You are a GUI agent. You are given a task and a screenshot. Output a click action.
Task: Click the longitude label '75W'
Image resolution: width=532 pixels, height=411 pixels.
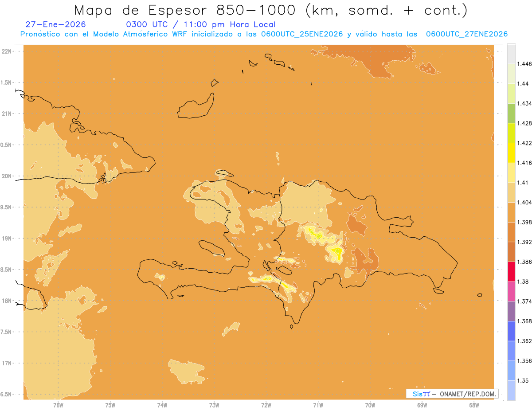pyautogui.click(x=110, y=405)
